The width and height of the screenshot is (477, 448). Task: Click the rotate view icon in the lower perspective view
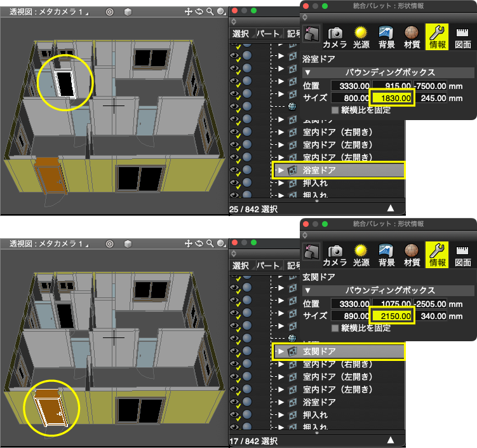point(199,243)
